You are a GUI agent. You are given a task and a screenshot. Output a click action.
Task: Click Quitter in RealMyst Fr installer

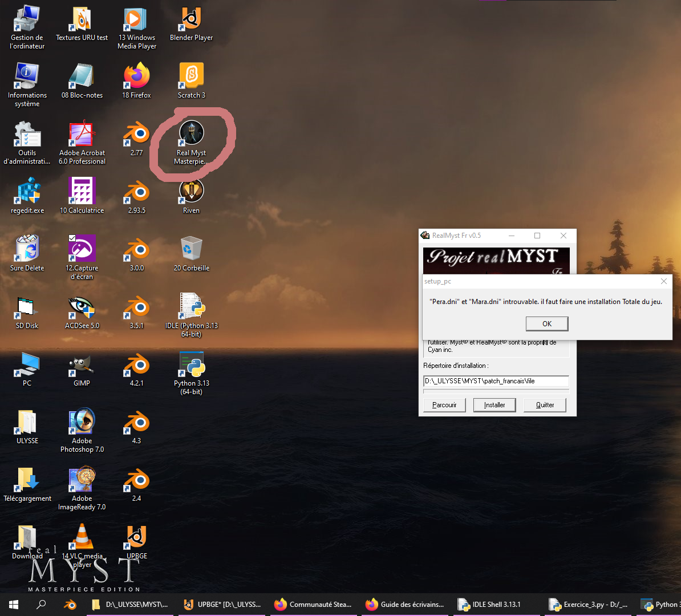tap(545, 405)
